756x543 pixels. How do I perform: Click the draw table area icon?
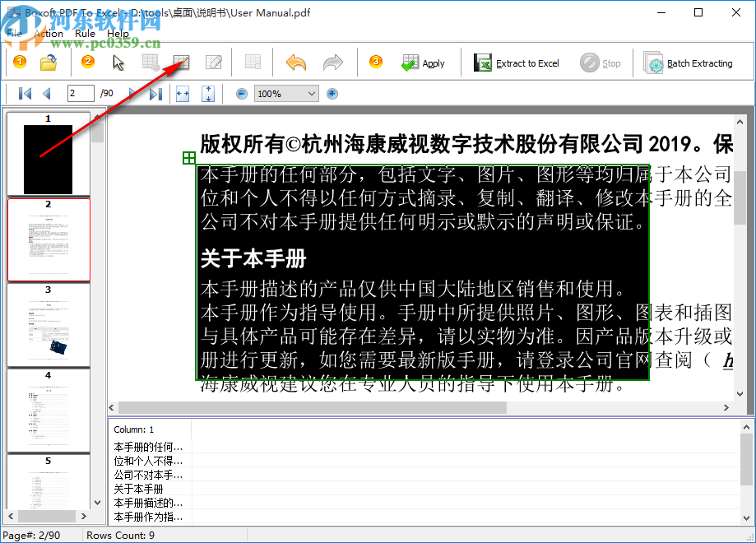[183, 62]
